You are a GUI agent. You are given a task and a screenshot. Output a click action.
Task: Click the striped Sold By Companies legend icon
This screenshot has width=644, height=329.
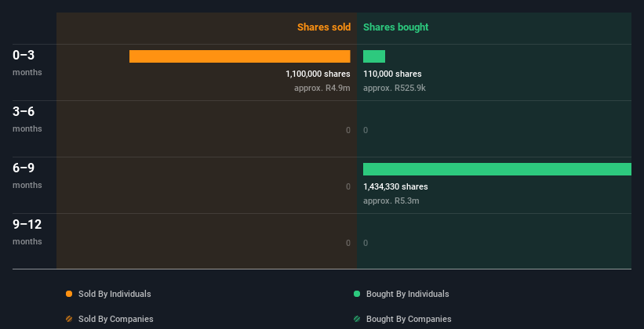69,319
